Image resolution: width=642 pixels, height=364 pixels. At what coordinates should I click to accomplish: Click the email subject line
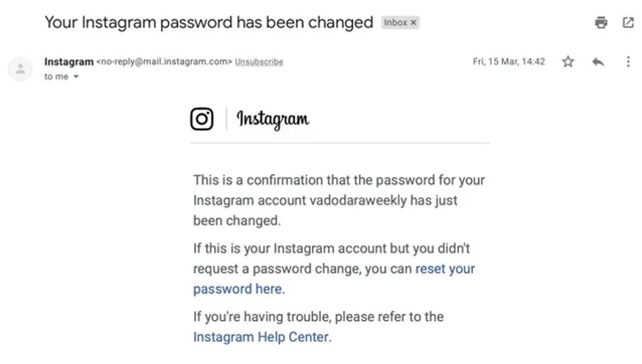coord(209,22)
